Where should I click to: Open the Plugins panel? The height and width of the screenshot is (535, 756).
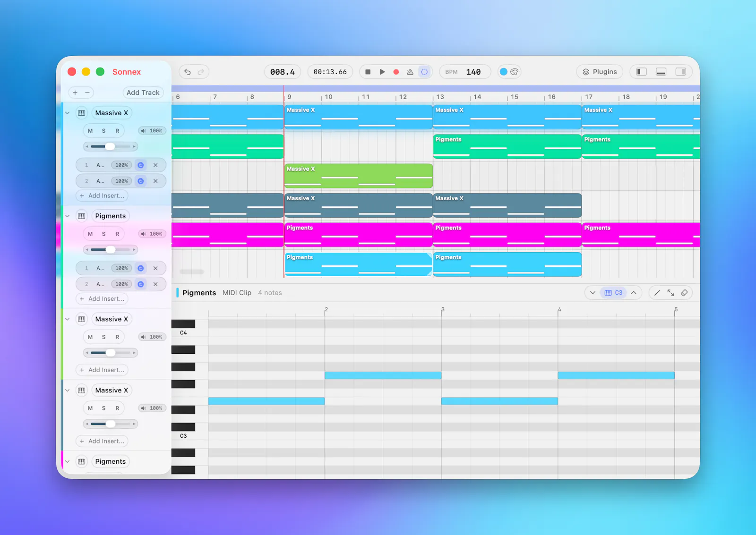tap(600, 72)
